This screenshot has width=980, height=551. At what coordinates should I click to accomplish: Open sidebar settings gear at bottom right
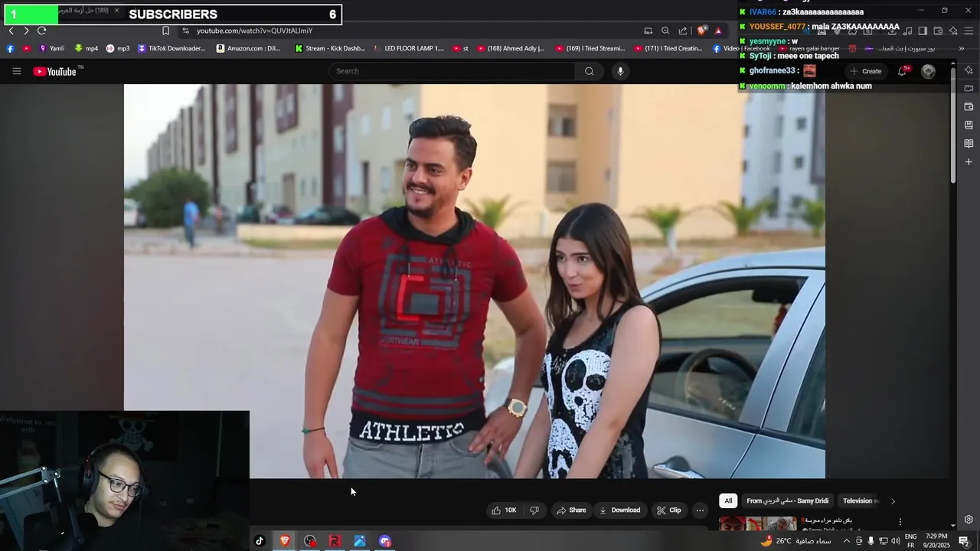(969, 520)
